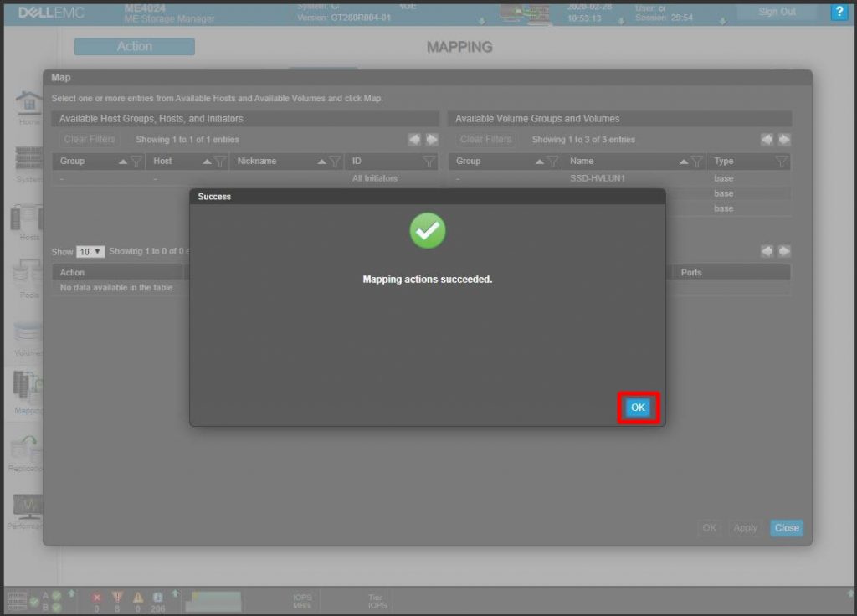Filter hosts by the Group column filter icon
This screenshot has height=616, width=857.
136,162
